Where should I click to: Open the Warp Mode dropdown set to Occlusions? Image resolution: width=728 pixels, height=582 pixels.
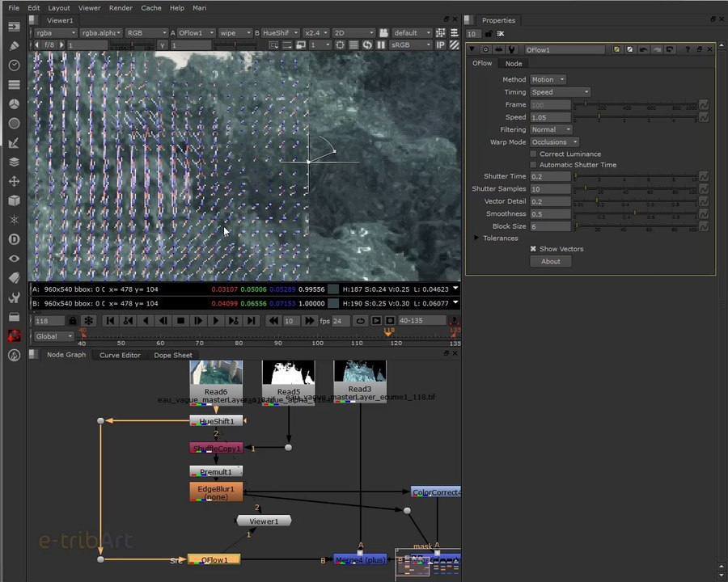tap(554, 142)
